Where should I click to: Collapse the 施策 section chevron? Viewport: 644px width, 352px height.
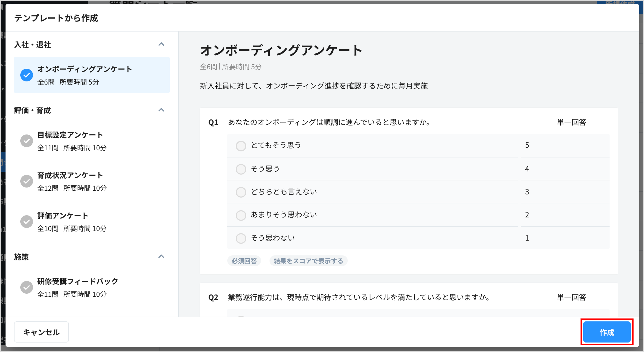(162, 256)
